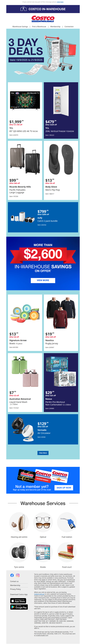Open the Instagram icon in footer
Screen dimensions: 86x644
click(x=18, y=575)
